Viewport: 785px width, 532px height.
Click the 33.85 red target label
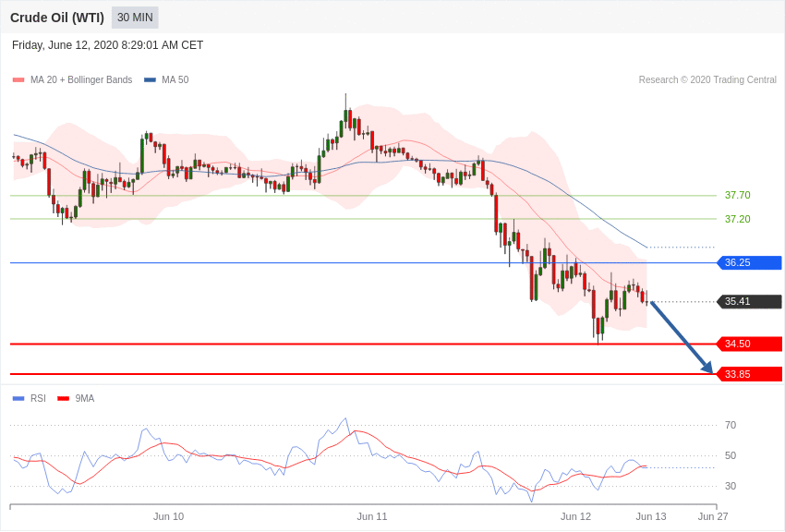pos(749,374)
